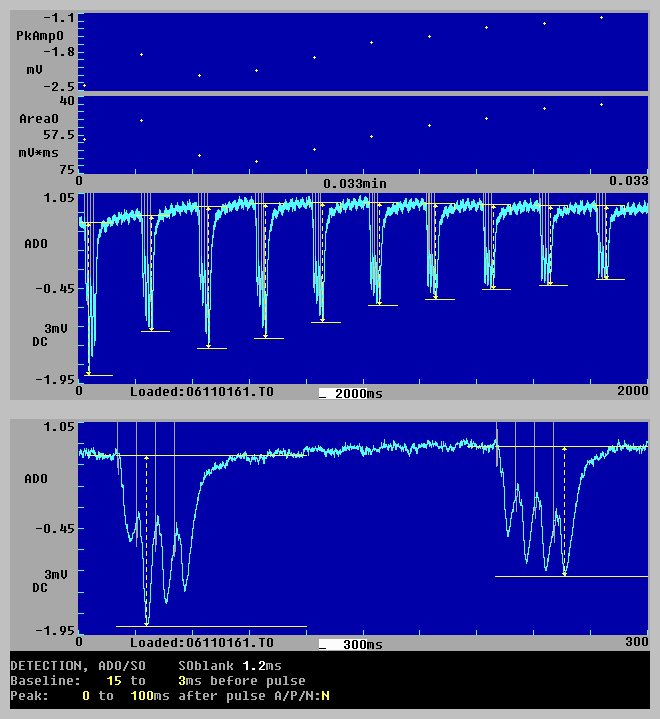Screen dimensions: 660x719
Task: Edit the Peak start value 0
Action: (x=85, y=695)
